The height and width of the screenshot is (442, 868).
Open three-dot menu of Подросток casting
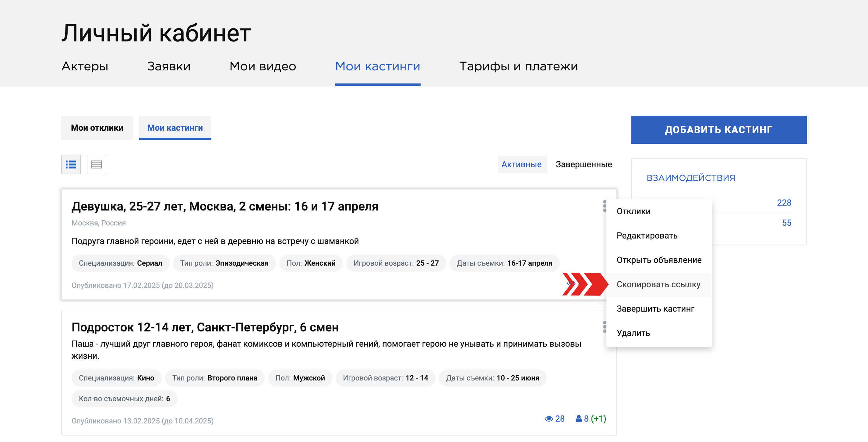(605, 327)
